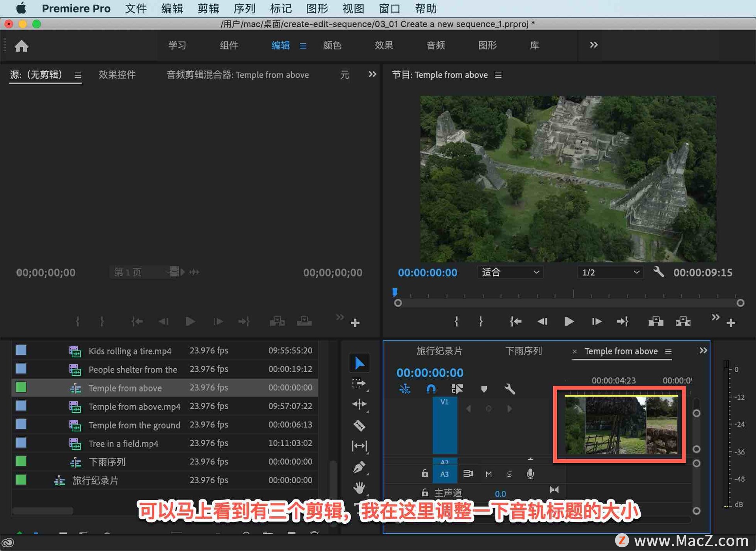Image resolution: width=756 pixels, height=551 pixels.
Task: Expand additional workspaces chevron in top bar
Action: [x=593, y=45]
